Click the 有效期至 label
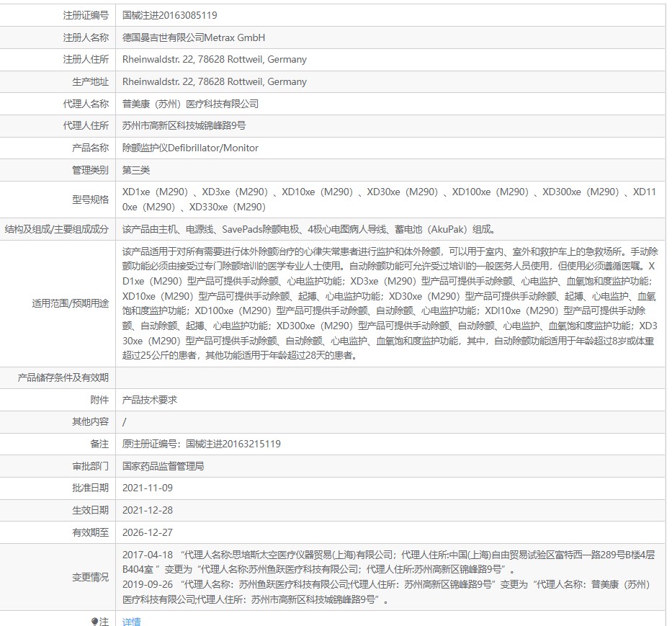This screenshot has width=672, height=626. pos(91,532)
